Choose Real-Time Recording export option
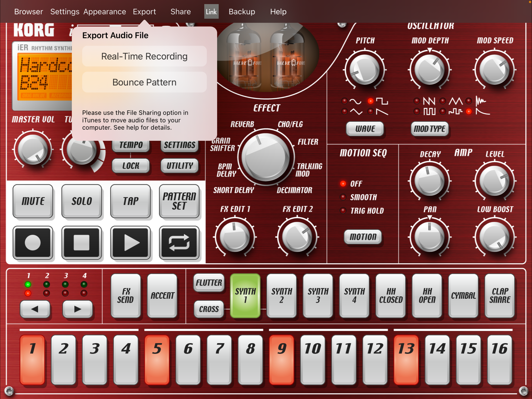The width and height of the screenshot is (532, 399). click(144, 56)
